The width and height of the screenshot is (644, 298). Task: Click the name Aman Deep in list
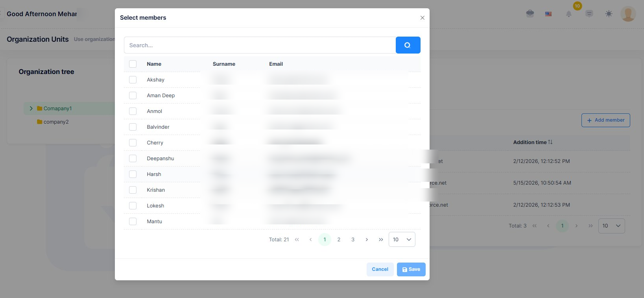tap(161, 95)
